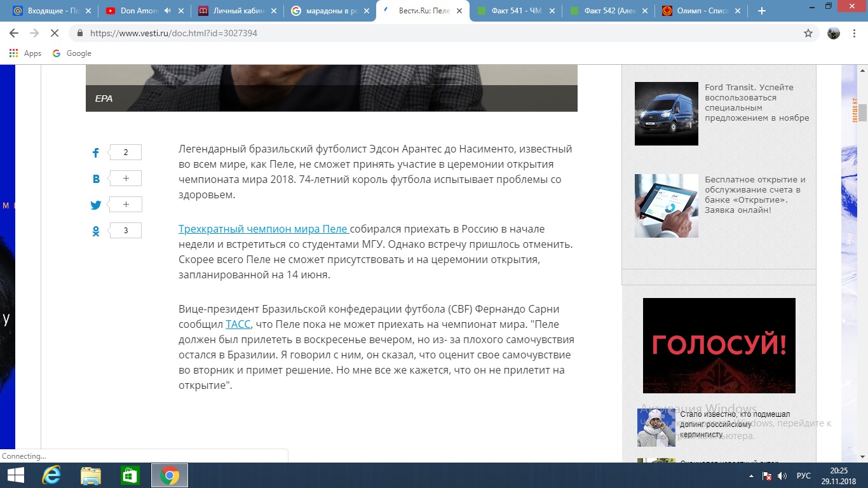The height and width of the screenshot is (488, 868).
Task: Open the Chrome three-dot menu
Action: pyautogui.click(x=855, y=33)
